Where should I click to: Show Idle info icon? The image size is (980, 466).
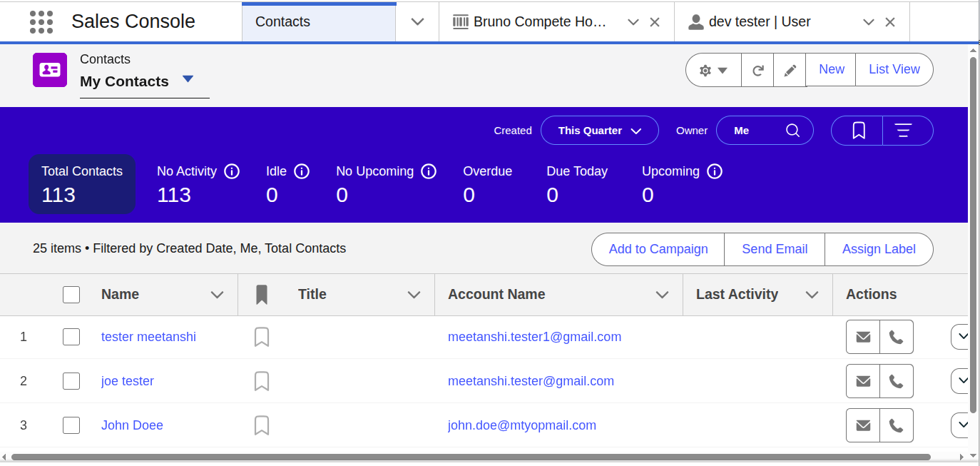coord(302,171)
